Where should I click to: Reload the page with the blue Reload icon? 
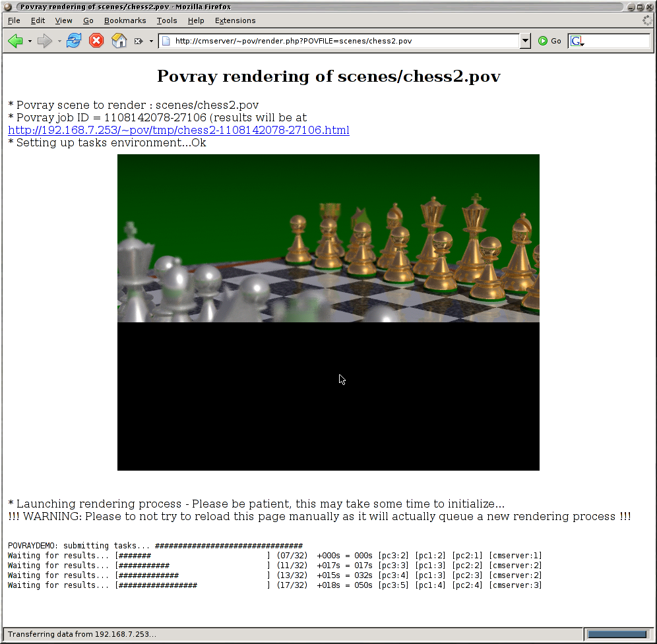click(x=74, y=41)
